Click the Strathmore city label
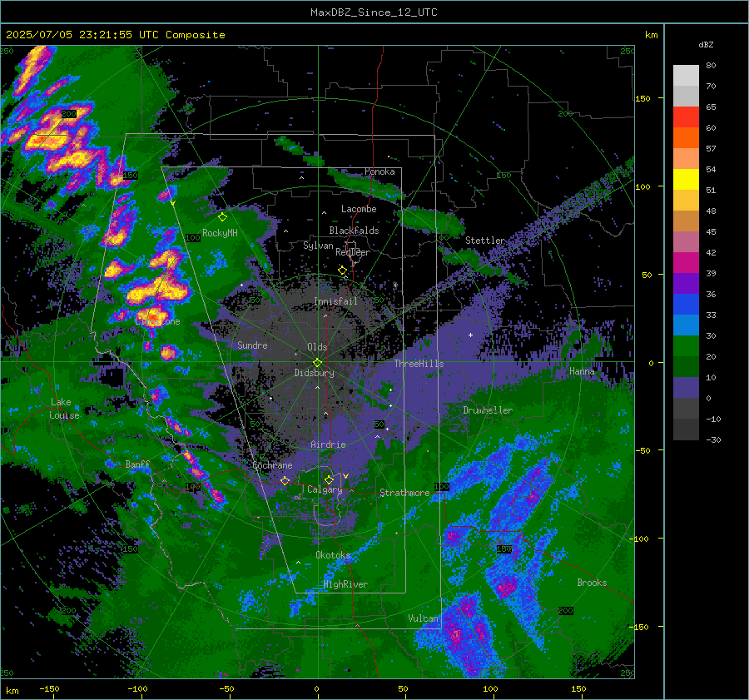 (x=404, y=493)
